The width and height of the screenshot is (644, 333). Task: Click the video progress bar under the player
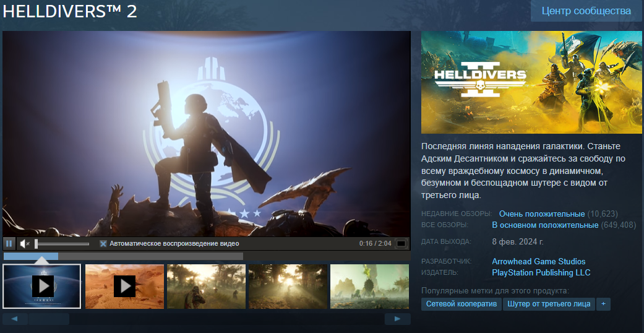[x=124, y=256]
